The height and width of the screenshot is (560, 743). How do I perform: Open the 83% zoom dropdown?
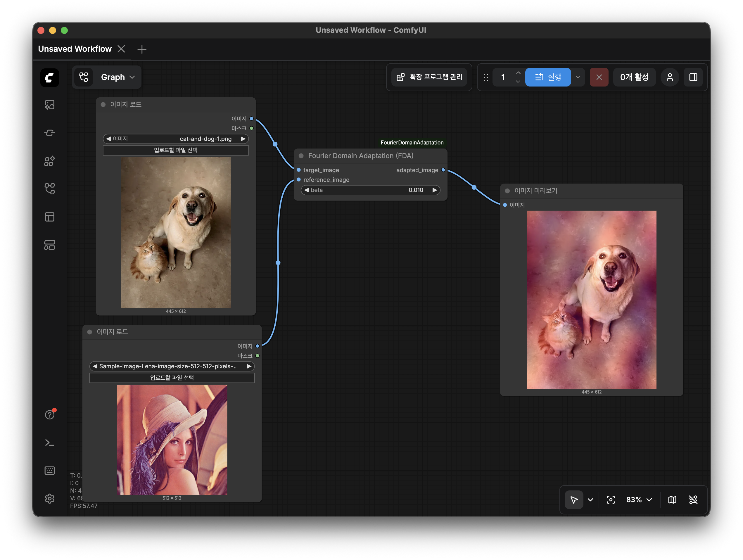[639, 500]
